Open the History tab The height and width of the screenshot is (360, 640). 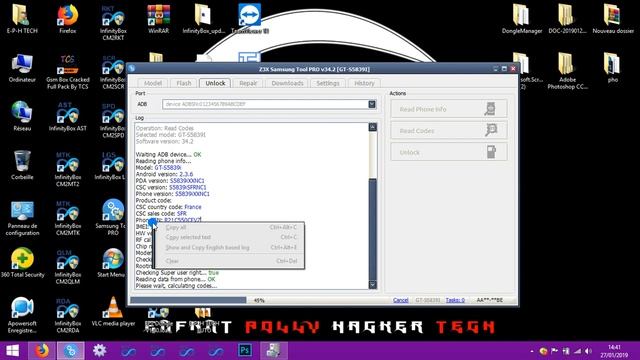tap(364, 83)
